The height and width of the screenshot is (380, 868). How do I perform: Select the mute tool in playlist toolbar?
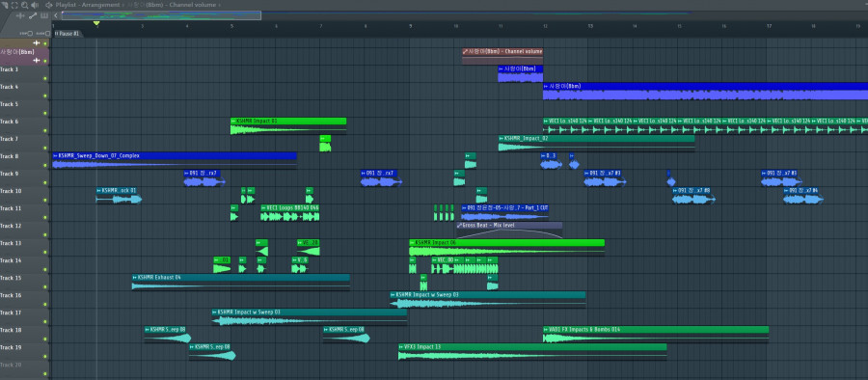(x=5, y=5)
